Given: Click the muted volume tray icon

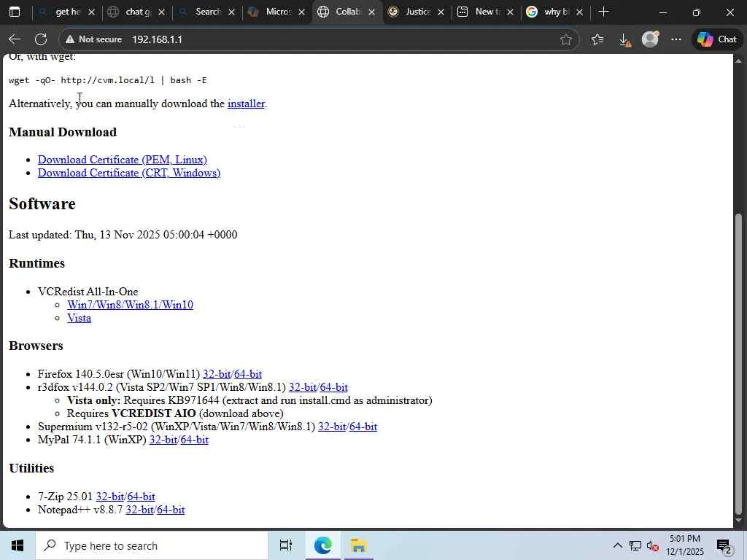Looking at the screenshot, I should click(x=652, y=545).
